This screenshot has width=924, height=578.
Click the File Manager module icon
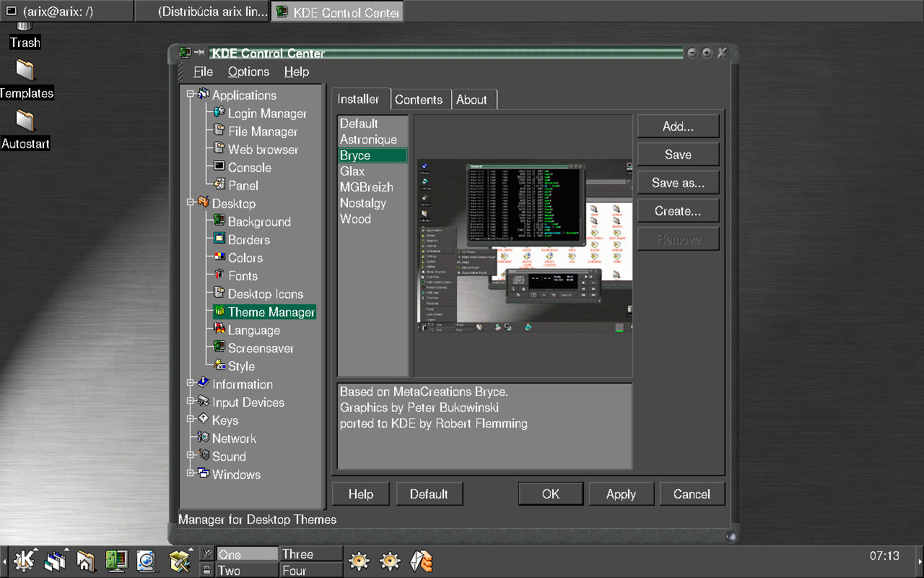pos(219,131)
